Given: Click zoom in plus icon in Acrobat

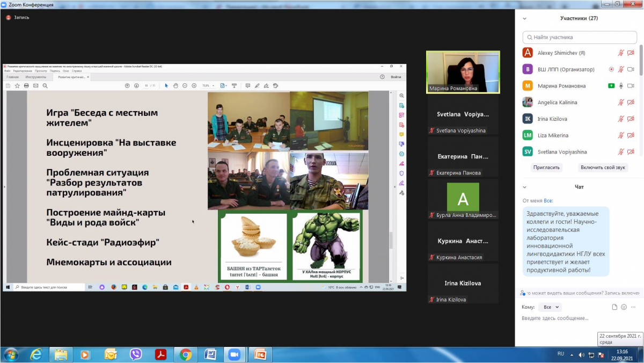Looking at the screenshot, I should (x=194, y=85).
